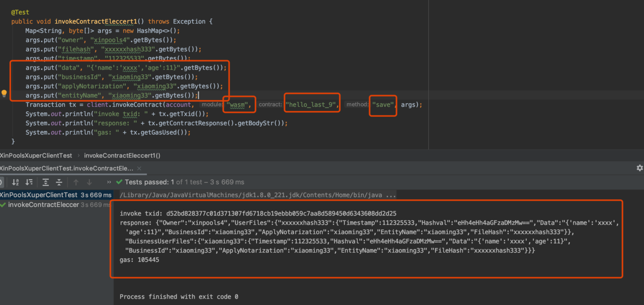Open run panel settings gear
The image size is (644, 305).
(639, 168)
